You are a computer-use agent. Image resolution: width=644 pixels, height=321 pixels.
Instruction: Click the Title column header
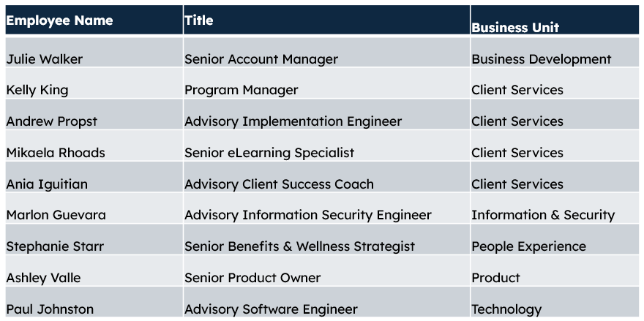point(326,20)
